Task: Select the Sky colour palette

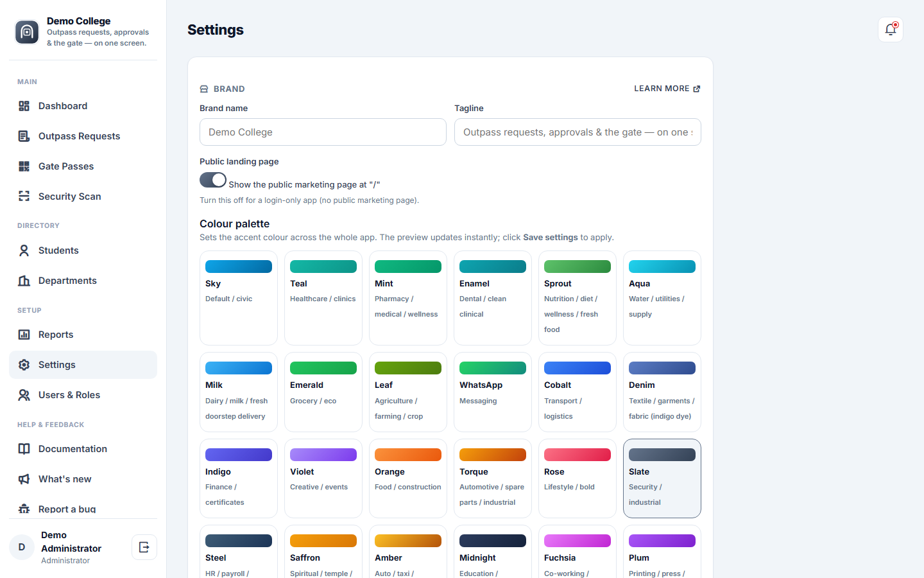Action: click(239, 298)
